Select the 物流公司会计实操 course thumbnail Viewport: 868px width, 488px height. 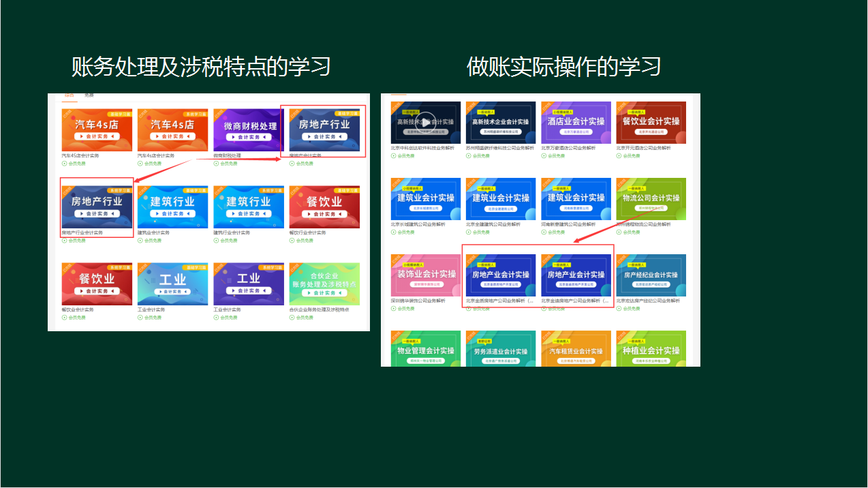coord(651,198)
